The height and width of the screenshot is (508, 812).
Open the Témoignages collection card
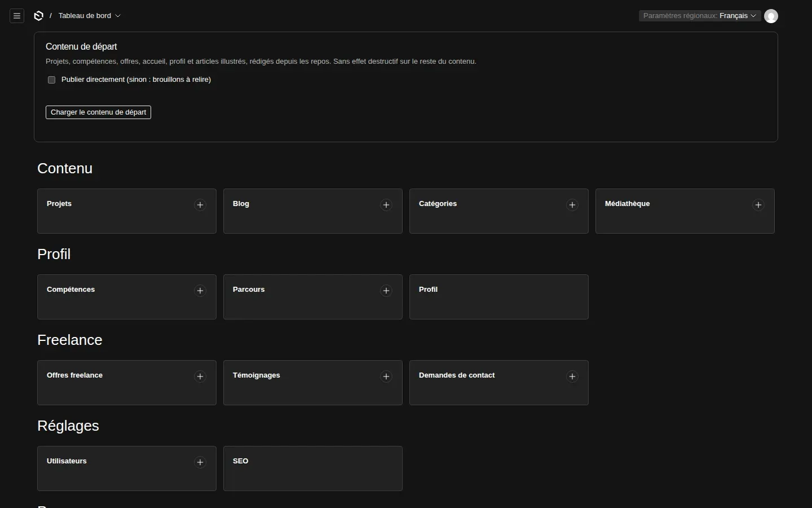click(x=313, y=383)
